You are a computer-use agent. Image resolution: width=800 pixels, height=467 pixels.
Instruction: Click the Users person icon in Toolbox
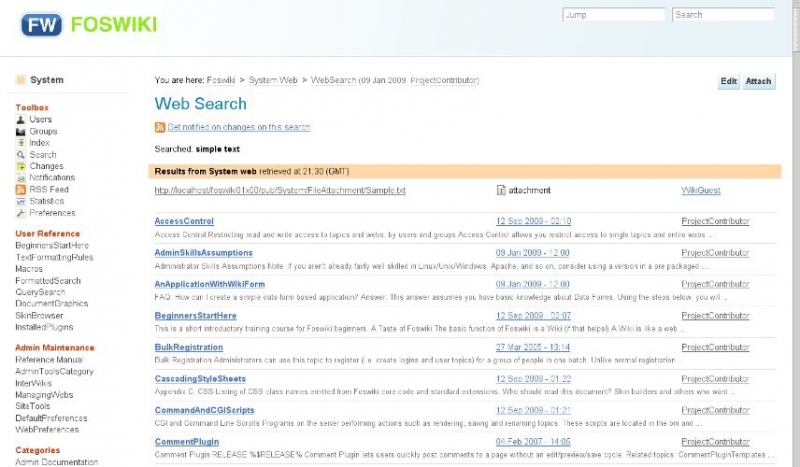tap(20, 119)
